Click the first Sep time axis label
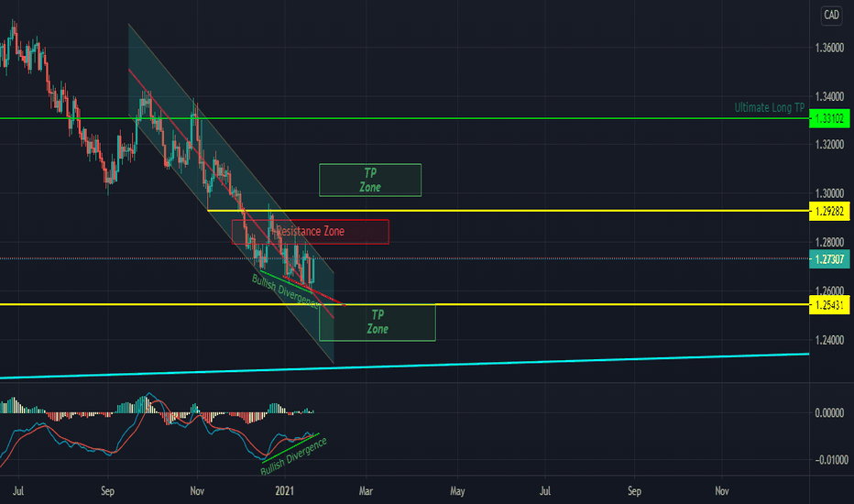Viewport: 854px width, 504px height. coord(107,491)
